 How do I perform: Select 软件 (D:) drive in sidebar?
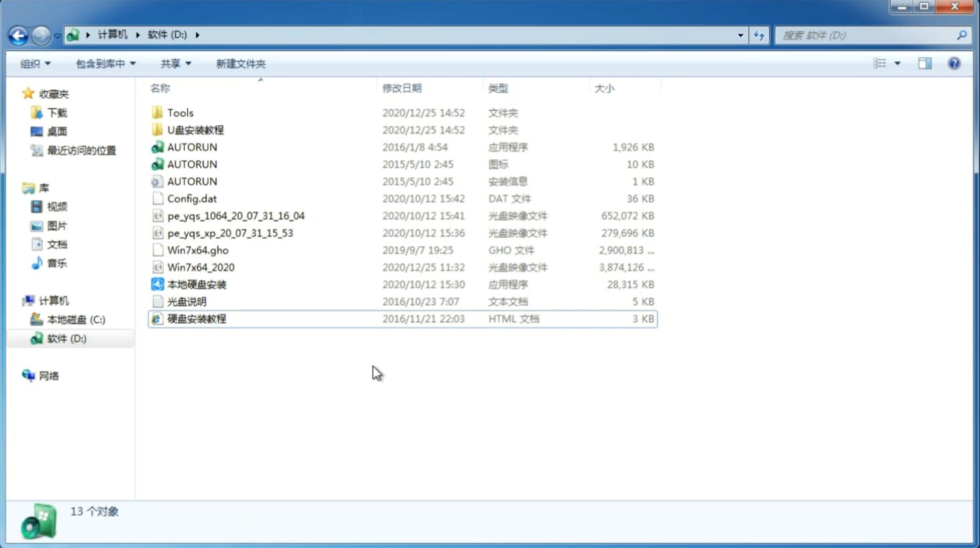pos(66,338)
